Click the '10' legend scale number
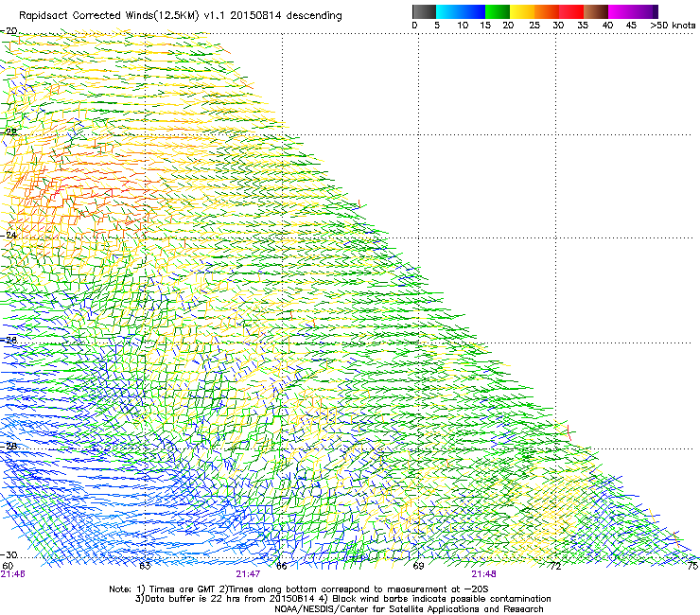This screenshot has width=700, height=615. 463,25
